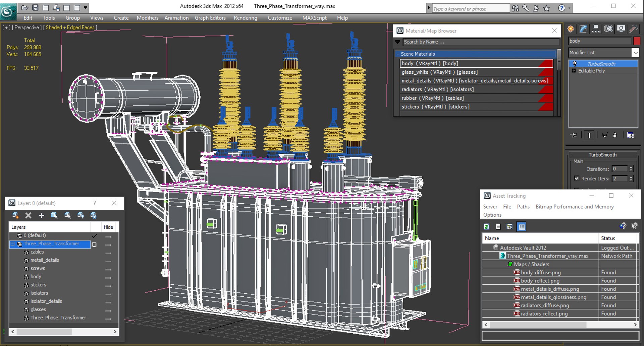Click Remove Modifier from stack icon
Image resolution: width=644 pixels, height=346 pixels.
point(615,135)
